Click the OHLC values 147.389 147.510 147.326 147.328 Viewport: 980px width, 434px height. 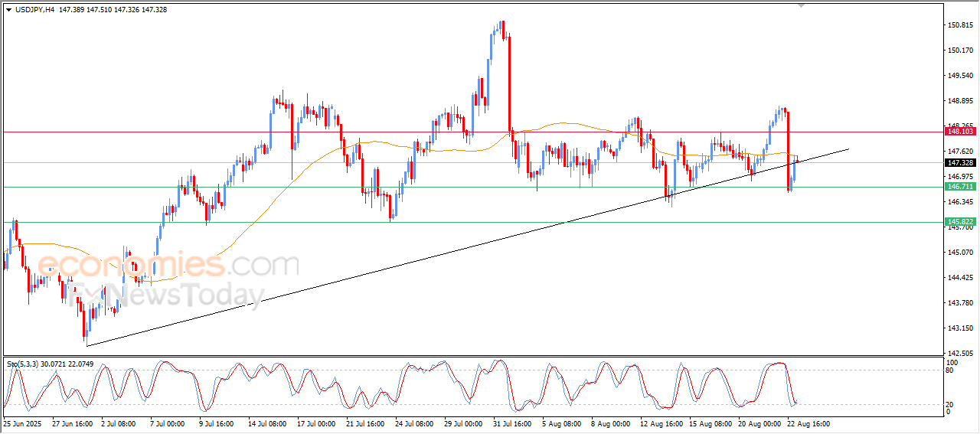[x=112, y=9]
